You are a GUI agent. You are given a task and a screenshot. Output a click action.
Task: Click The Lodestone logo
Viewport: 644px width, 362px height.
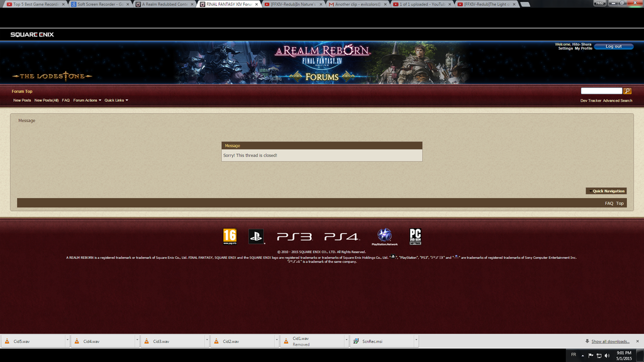pyautogui.click(x=52, y=76)
